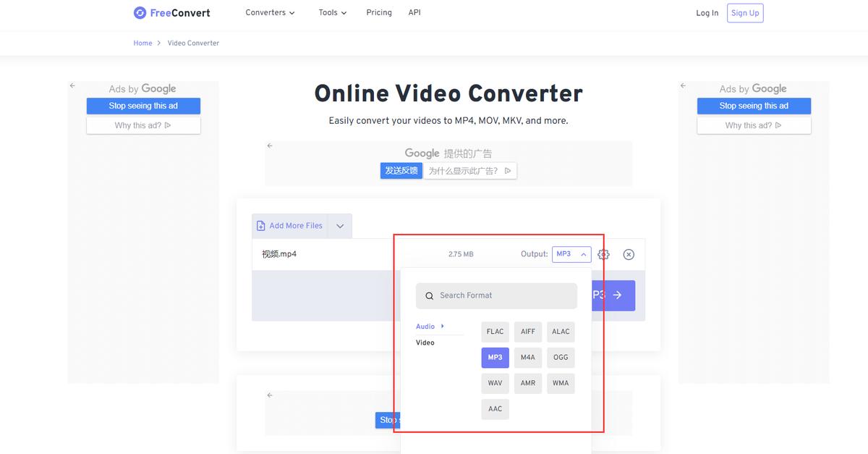
Task: Click the 视频.mp4 file name
Action: (279, 254)
